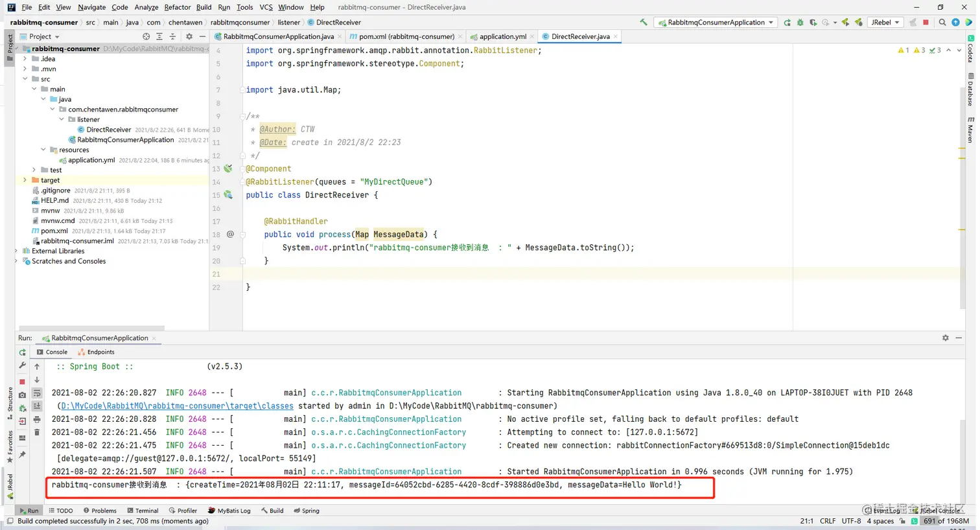
Task: Open MyBatis Log tool window button
Action: pos(229,511)
